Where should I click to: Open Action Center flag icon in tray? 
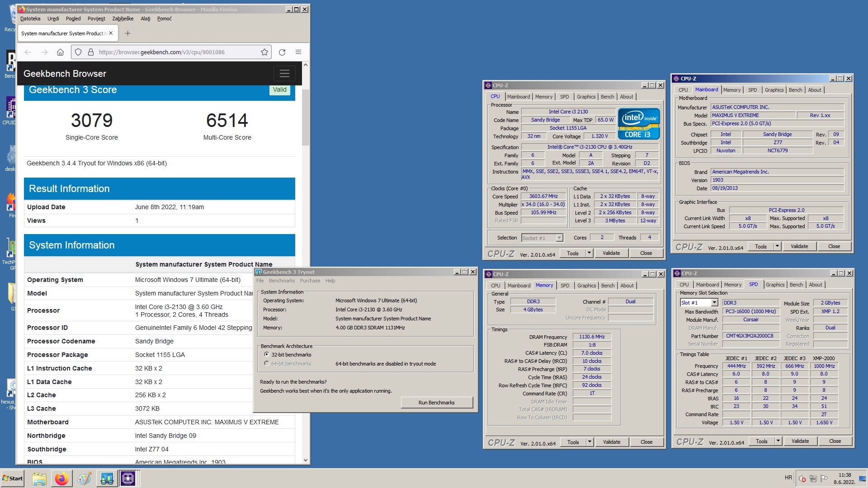tap(824, 479)
